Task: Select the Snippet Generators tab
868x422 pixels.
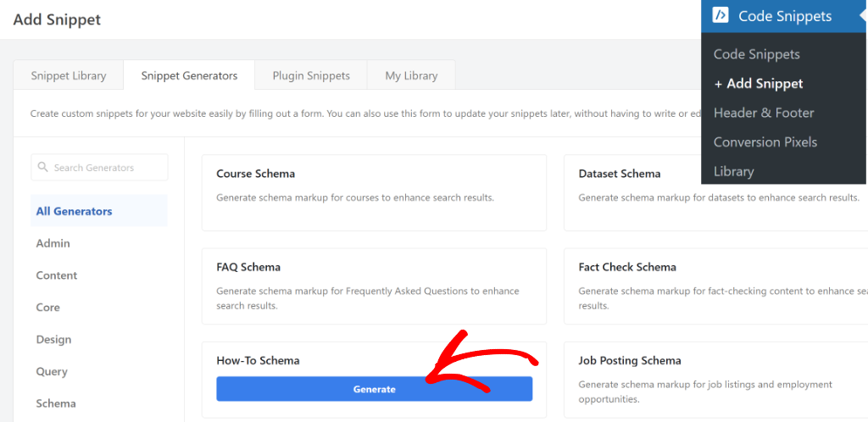Action: (189, 75)
